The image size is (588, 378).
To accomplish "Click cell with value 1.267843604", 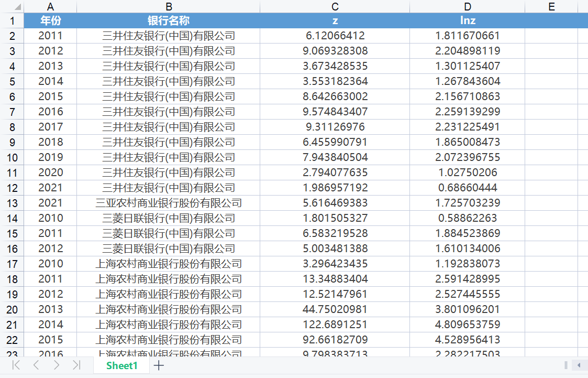I will tap(467, 81).
